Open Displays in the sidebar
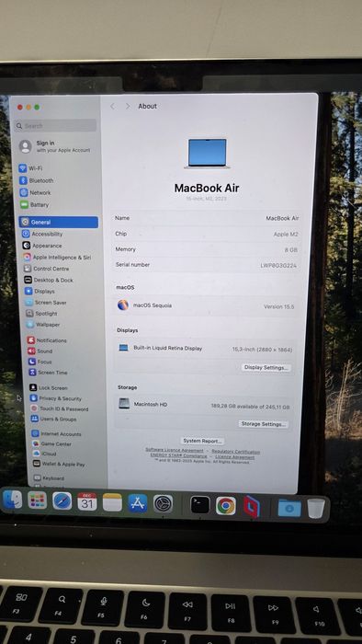Screen dimensions: 362x644 point(40,292)
